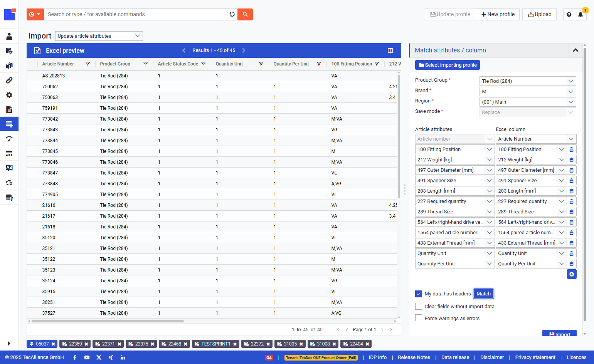Open the LinkedIn icon in the footer
594x364 pixels.
click(x=123, y=357)
